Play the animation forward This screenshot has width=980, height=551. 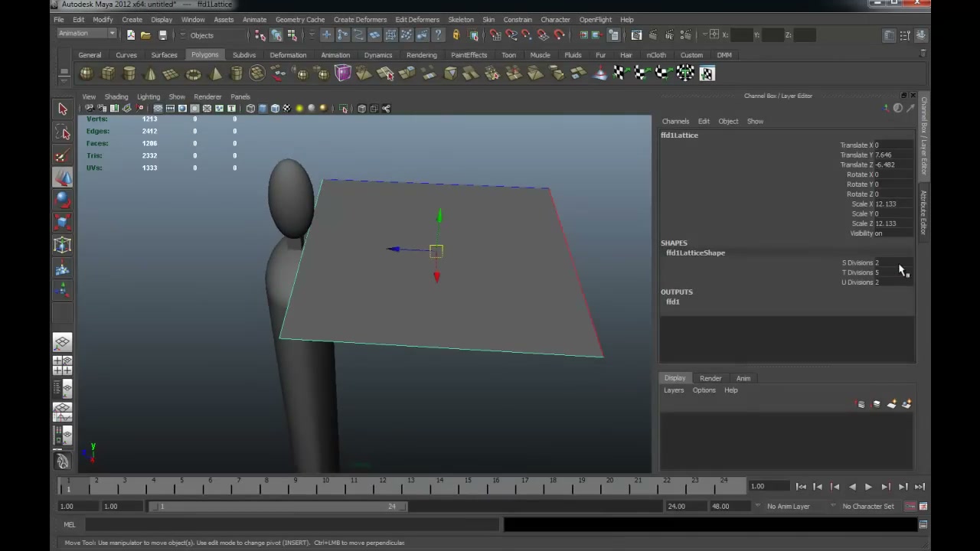tap(868, 487)
